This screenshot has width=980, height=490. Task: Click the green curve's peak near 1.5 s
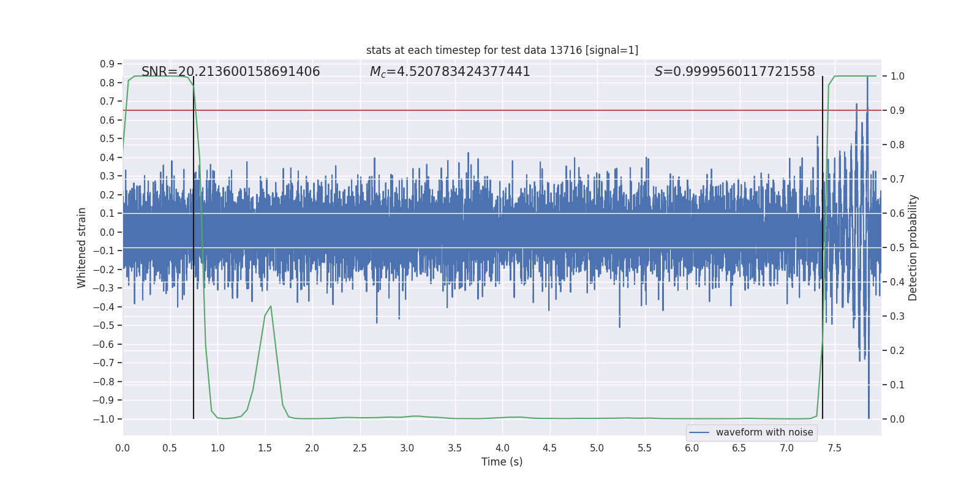click(x=270, y=307)
